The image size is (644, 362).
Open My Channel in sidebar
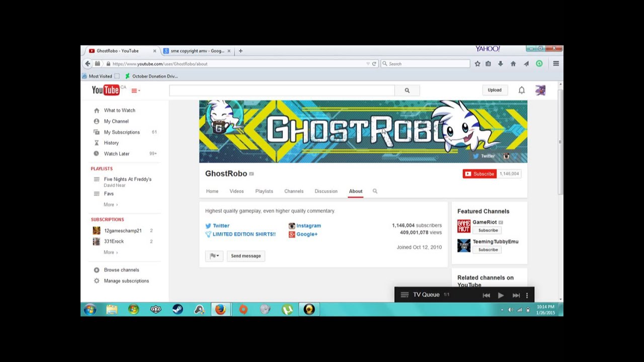116,121
